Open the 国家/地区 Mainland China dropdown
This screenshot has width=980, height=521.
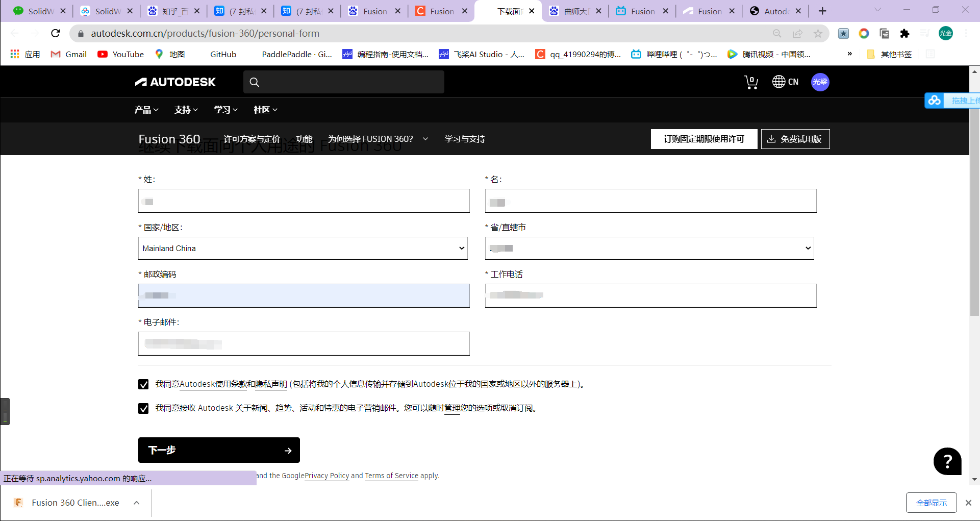(303, 249)
